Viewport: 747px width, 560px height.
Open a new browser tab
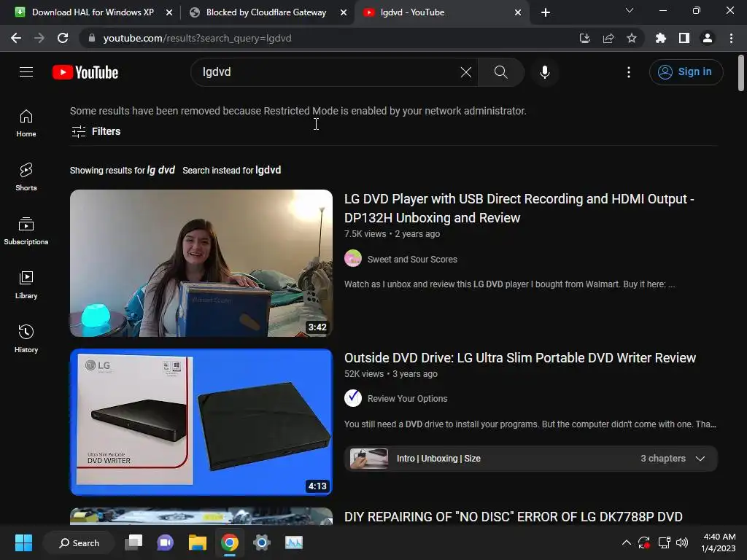click(546, 12)
